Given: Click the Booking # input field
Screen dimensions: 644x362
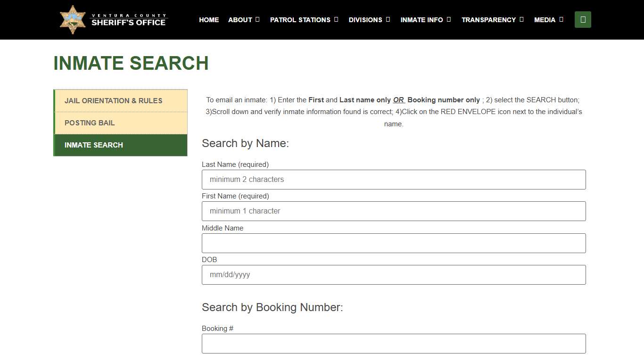Looking at the screenshot, I should coord(394,343).
